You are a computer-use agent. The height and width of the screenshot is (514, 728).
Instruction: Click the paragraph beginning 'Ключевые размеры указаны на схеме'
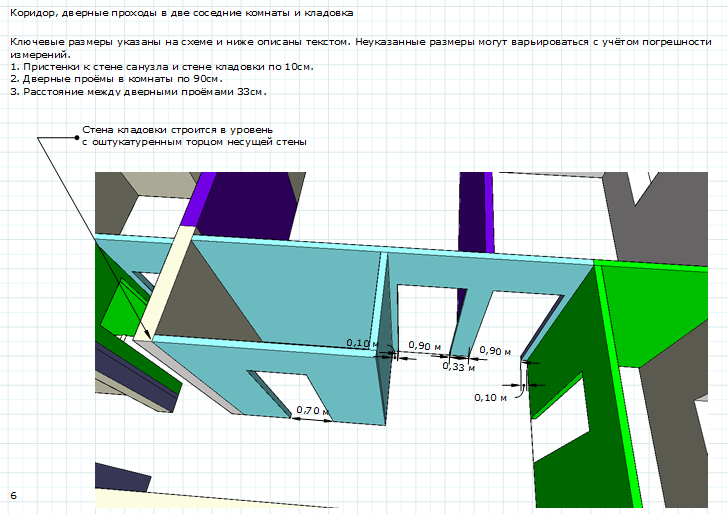tap(361, 48)
